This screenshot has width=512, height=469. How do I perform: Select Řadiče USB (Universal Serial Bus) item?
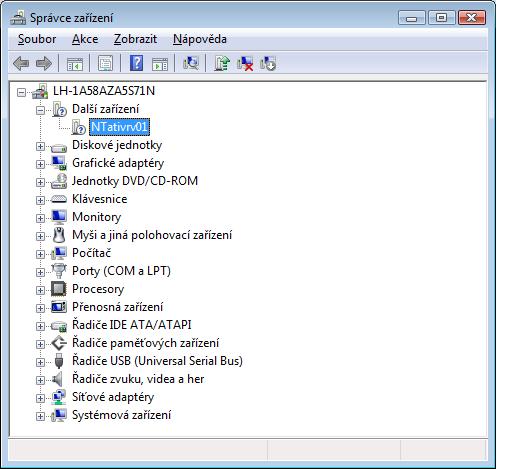pos(157,361)
